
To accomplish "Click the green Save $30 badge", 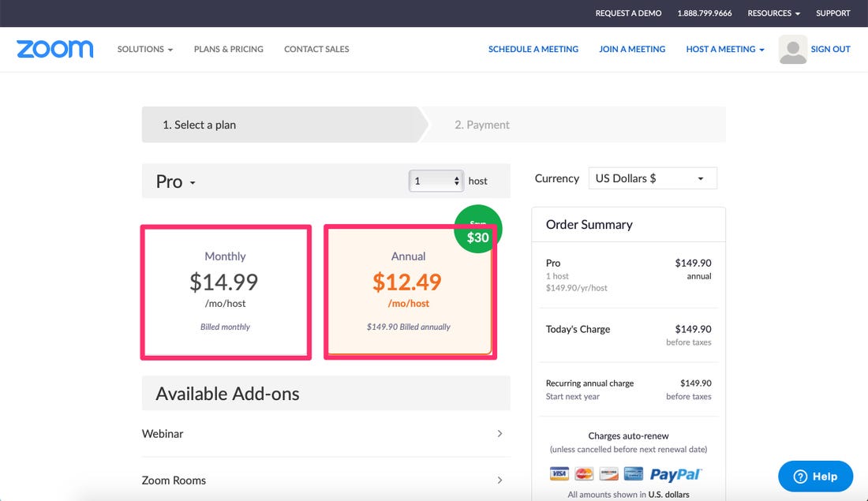I will point(477,229).
